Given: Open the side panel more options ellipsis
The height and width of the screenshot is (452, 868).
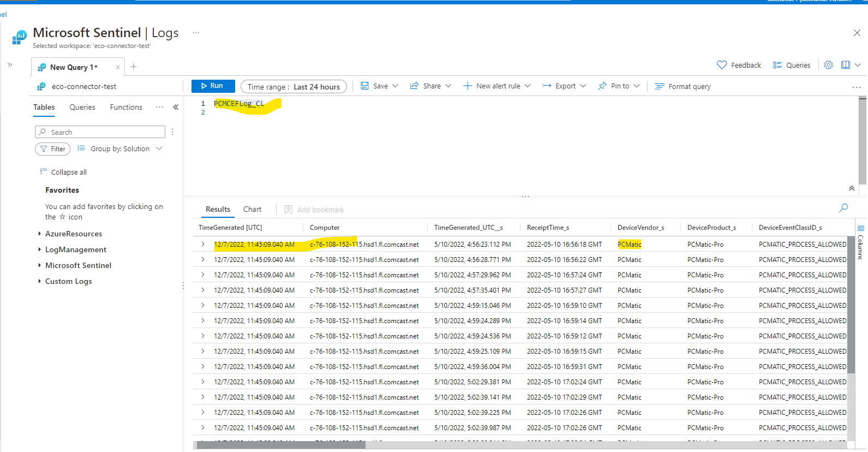Looking at the screenshot, I should click(159, 107).
